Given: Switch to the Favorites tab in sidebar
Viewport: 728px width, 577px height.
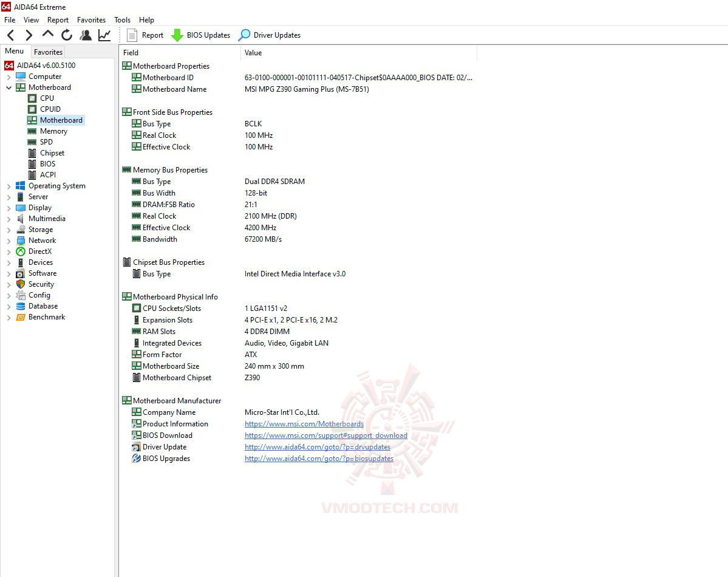Looking at the screenshot, I should [48, 52].
